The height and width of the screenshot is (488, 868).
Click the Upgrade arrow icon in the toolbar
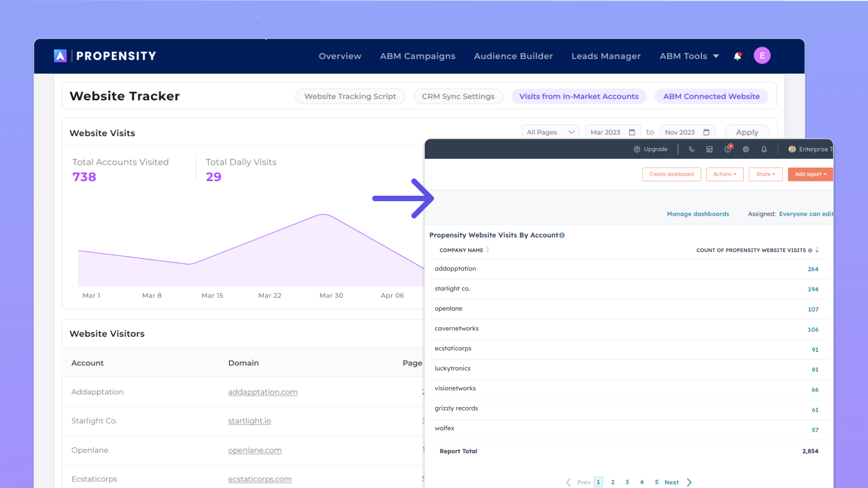click(636, 149)
